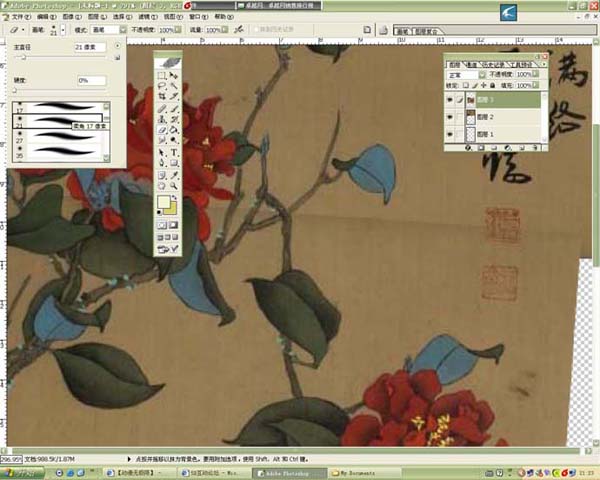Toggle lock transparent pixels
Screen dimensions: 600x480
(466, 85)
